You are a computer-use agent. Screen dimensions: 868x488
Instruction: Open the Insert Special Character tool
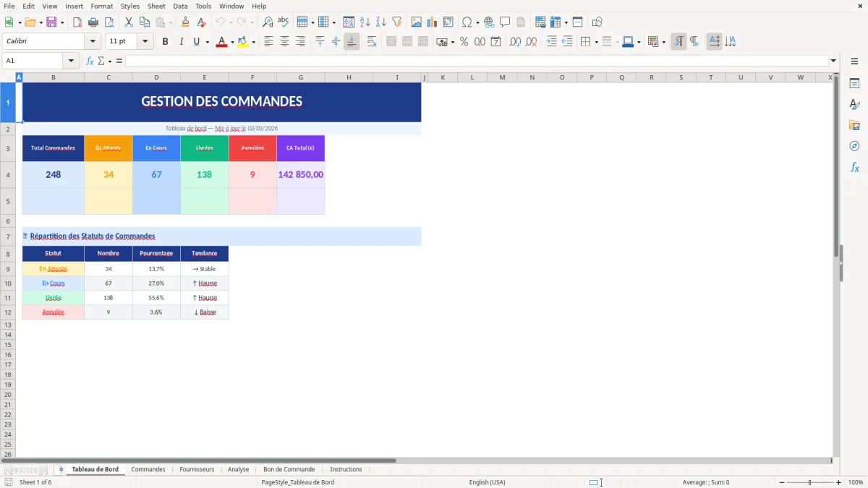469,22
